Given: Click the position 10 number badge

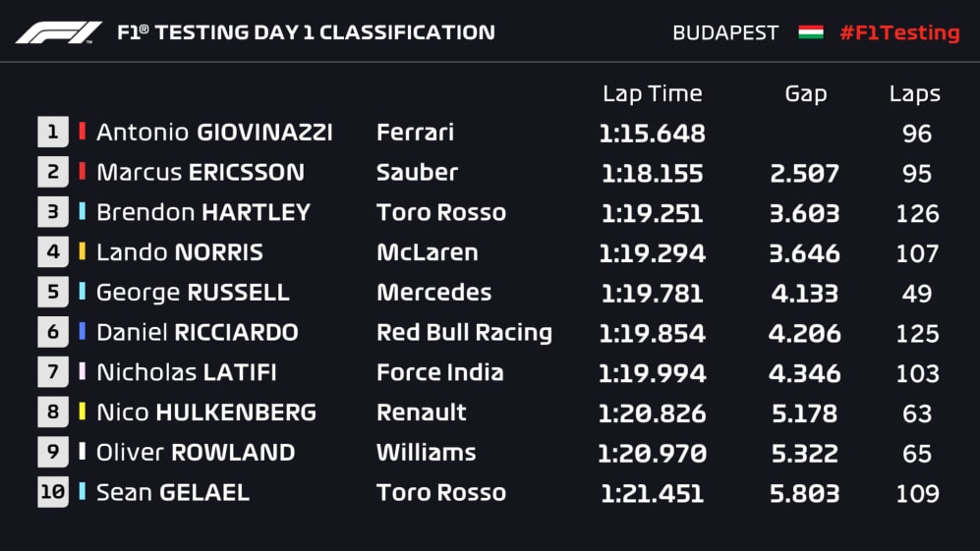Looking at the screenshot, I should (x=52, y=493).
